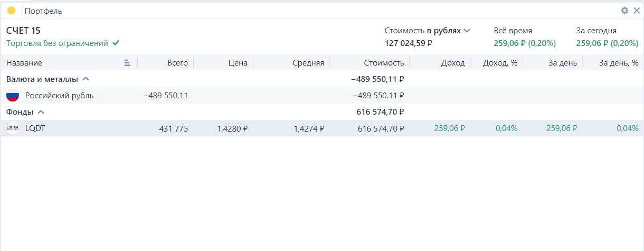Open the Стоимость в рублях currency dropdown

click(x=467, y=31)
